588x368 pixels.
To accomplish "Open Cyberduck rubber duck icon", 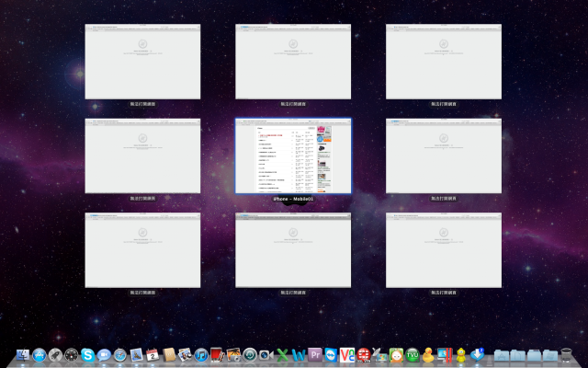I will click(428, 354).
